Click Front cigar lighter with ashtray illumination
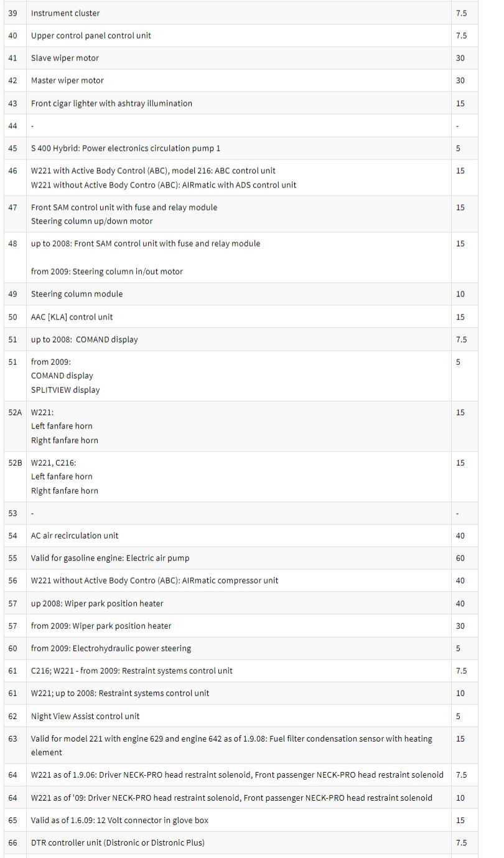This screenshot has width=504, height=858. 111,103
